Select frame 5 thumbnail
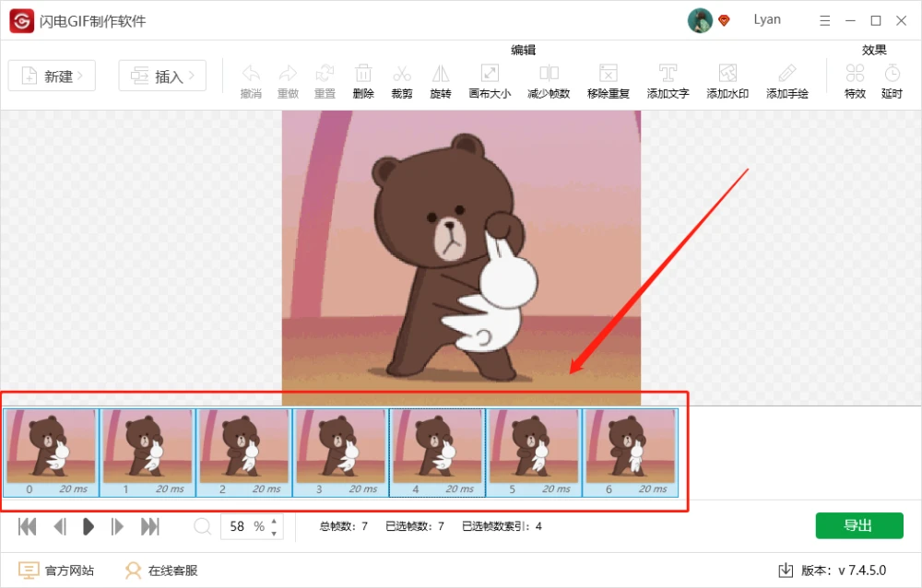The image size is (922, 588). click(x=534, y=453)
